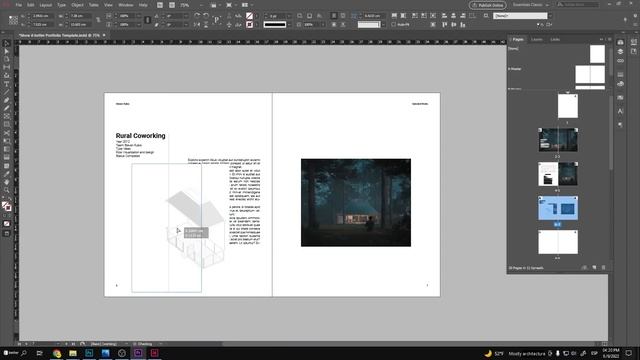Click the reference point locator grid
The height and width of the screenshot is (360, 640).
click(x=13, y=20)
